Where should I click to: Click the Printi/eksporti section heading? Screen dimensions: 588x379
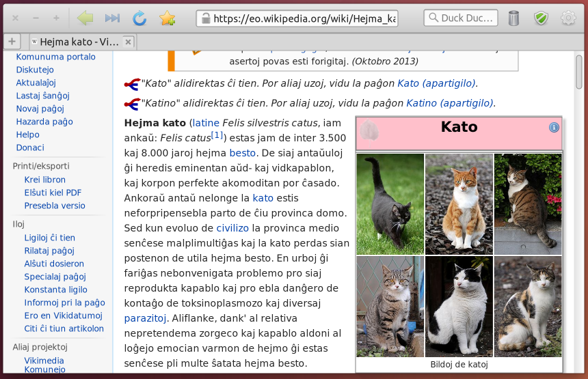(41, 166)
